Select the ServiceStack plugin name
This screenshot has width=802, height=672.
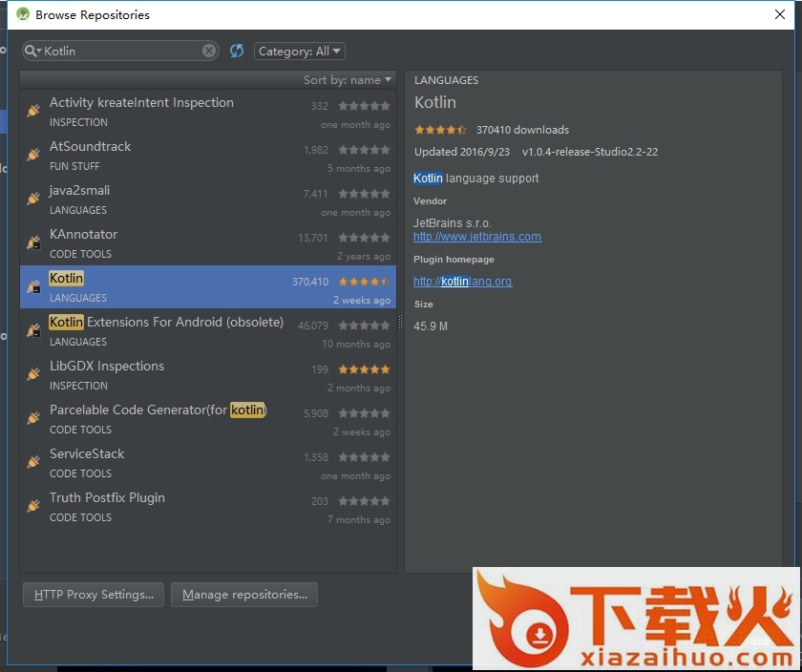(x=87, y=454)
